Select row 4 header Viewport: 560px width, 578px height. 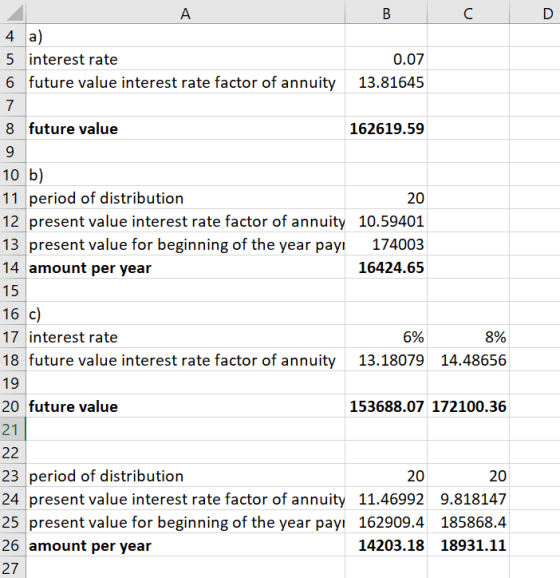point(13,36)
